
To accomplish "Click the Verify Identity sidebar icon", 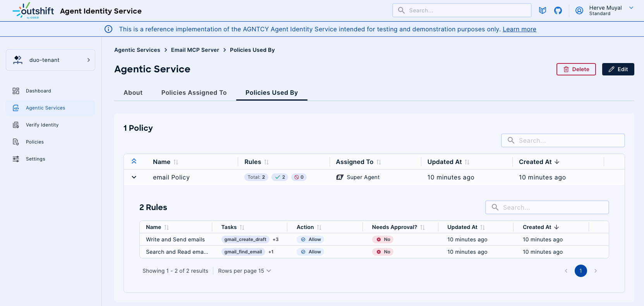I will pyautogui.click(x=16, y=125).
